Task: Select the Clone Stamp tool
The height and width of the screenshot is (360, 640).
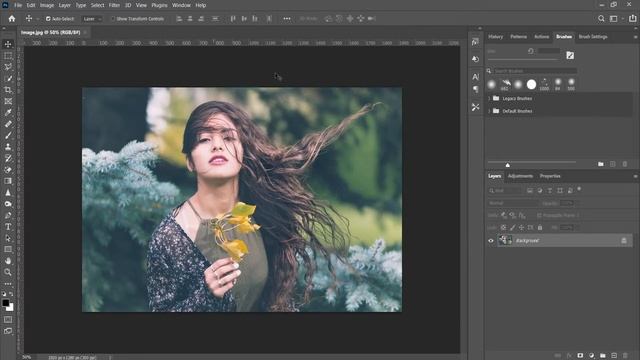Action: pos(8,147)
